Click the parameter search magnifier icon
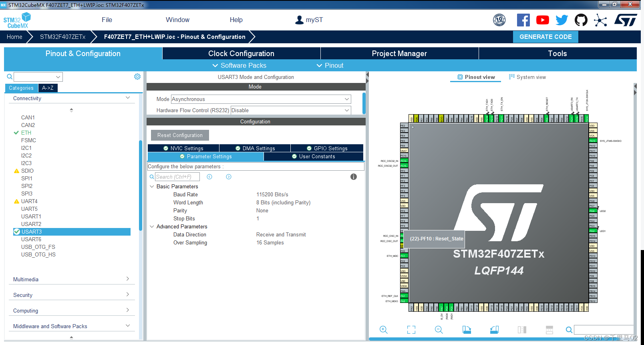644x345 pixels. [x=152, y=177]
